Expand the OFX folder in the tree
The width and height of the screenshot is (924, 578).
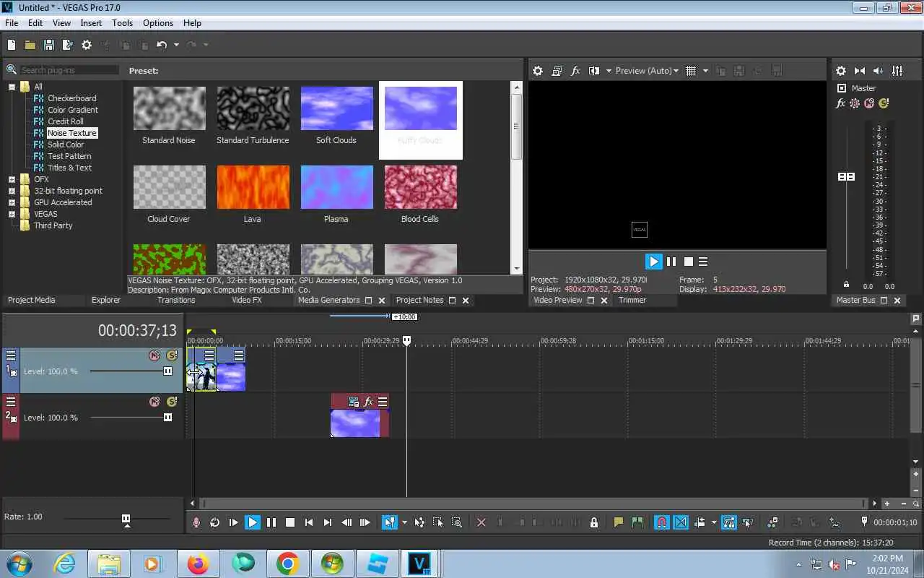[12, 179]
